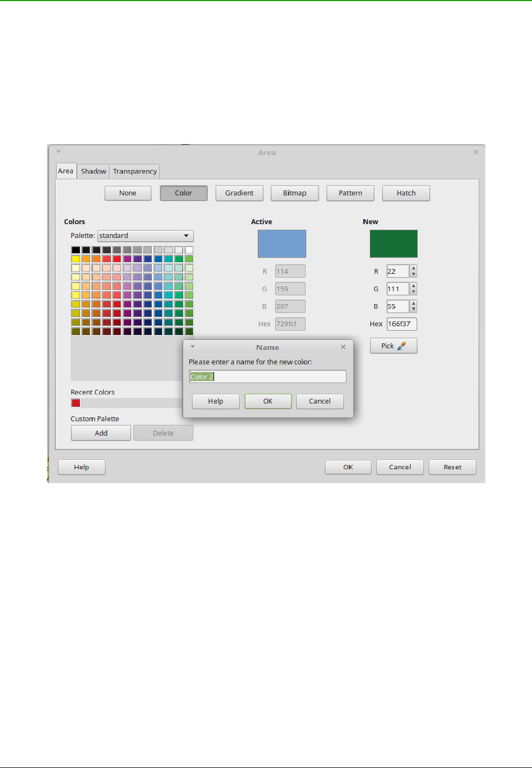Select the None fill type
Image resolution: width=532 pixels, height=768 pixels.
pyautogui.click(x=128, y=193)
